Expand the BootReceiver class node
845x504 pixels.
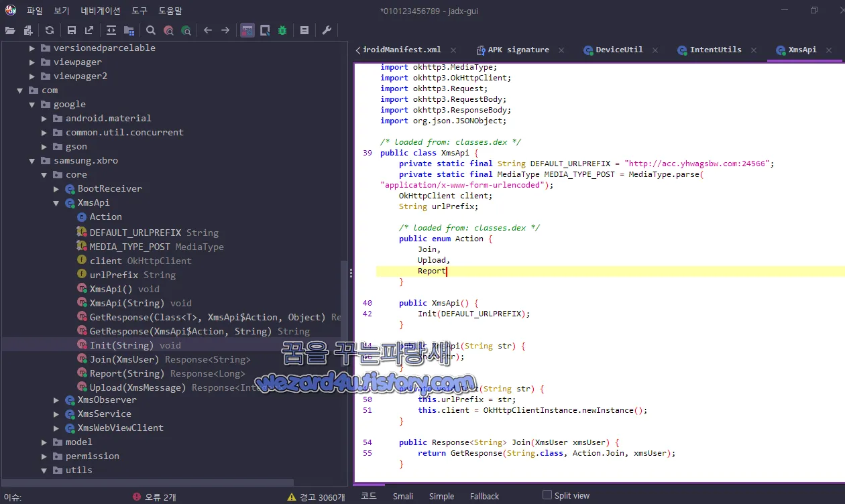click(56, 188)
